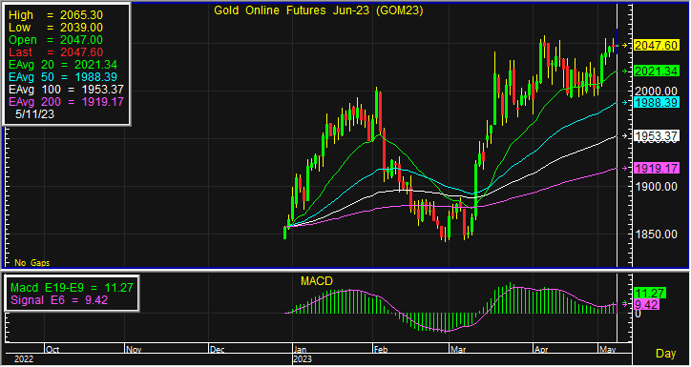Screen dimensions: 691x367
Task: Click the EAvg 100 = 1953.37 legend line
Action: pos(66,89)
